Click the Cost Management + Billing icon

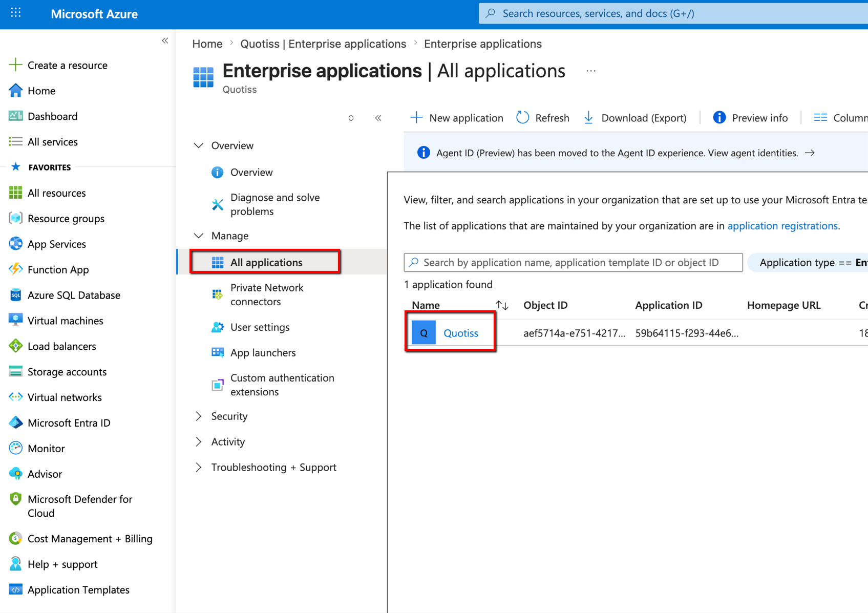[16, 539]
